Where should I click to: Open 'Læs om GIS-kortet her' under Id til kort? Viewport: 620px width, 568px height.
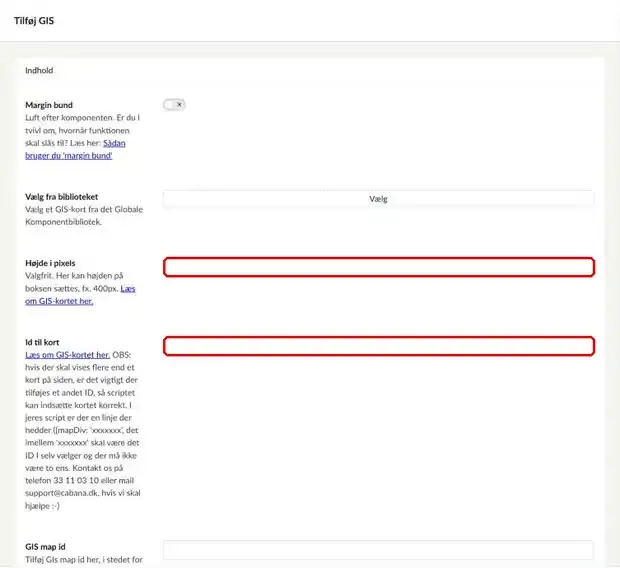[68, 355]
